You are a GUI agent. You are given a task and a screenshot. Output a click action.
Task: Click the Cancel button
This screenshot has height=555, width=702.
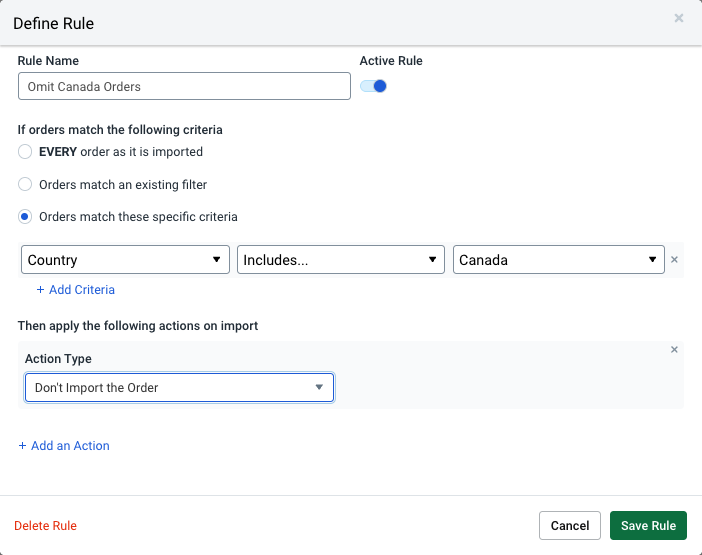(x=569, y=526)
